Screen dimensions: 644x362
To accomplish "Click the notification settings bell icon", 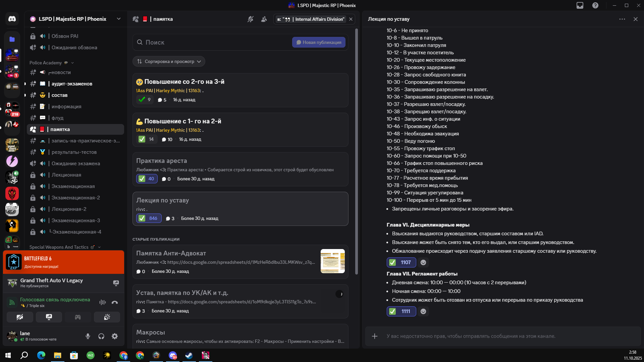I will point(250,19).
